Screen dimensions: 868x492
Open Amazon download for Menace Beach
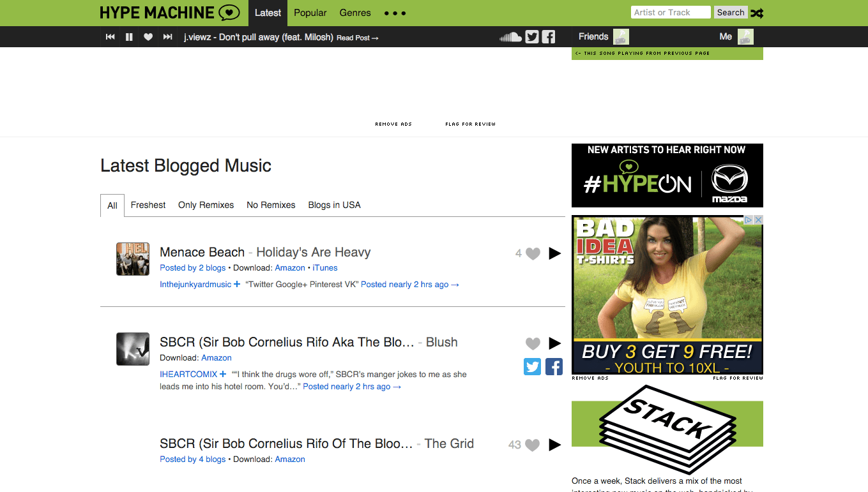point(290,268)
